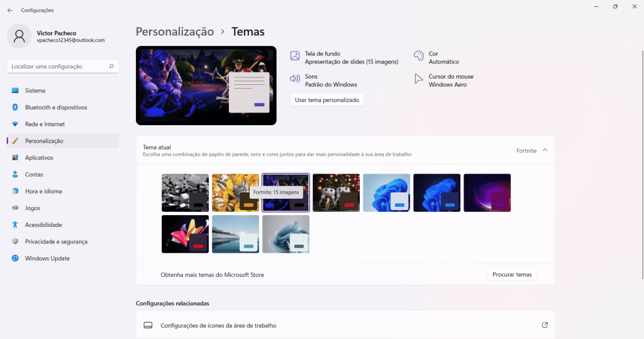Image resolution: width=644 pixels, height=339 pixels.
Task: Click the large theme preview image
Action: (x=206, y=86)
